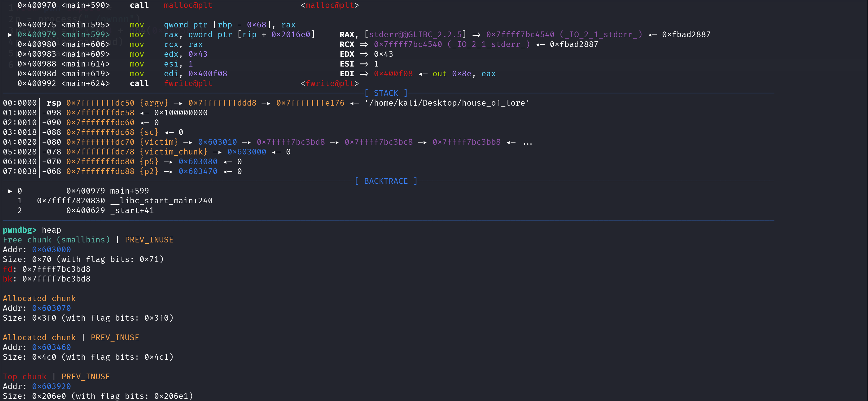Click the size line 0x3f0 with flag bits 0x3f0
868x401 pixels.
point(88,318)
